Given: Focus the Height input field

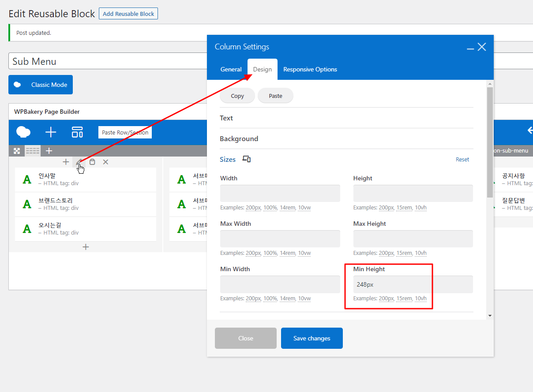Looking at the screenshot, I should [413, 193].
